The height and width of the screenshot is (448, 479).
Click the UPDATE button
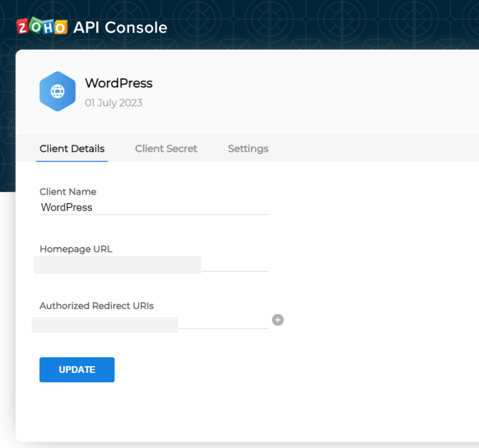[77, 370]
